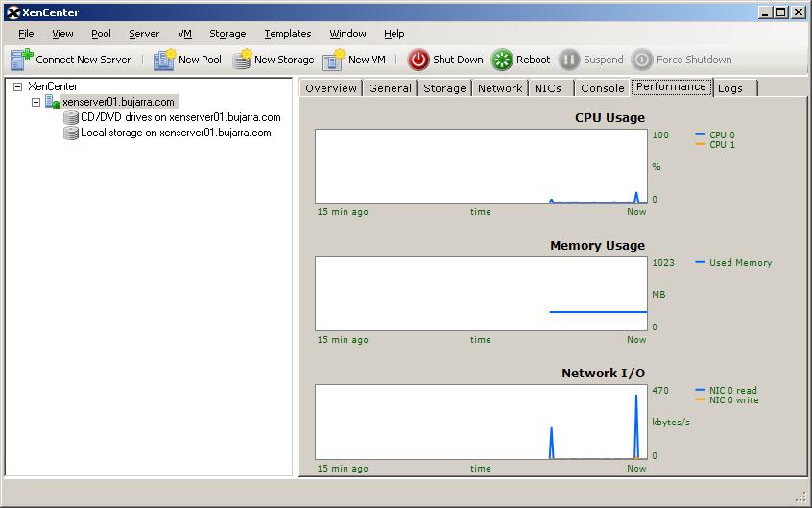Minimize the XenCenter window
The height and width of the screenshot is (508, 812).
tap(765, 12)
